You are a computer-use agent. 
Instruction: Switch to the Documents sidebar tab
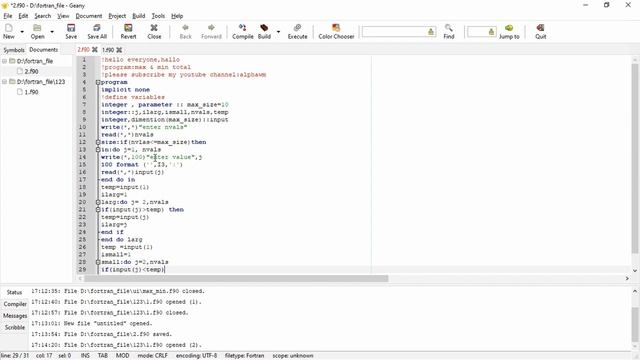44,49
